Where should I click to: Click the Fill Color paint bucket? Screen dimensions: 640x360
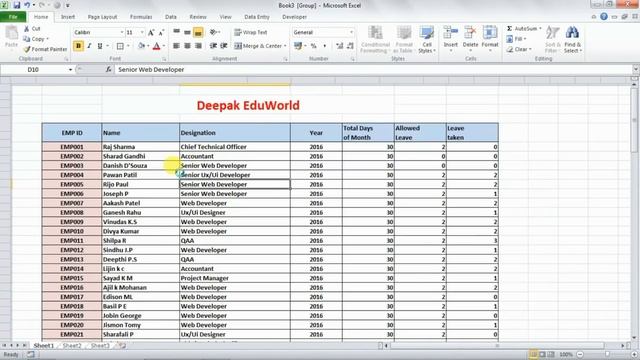click(141, 46)
